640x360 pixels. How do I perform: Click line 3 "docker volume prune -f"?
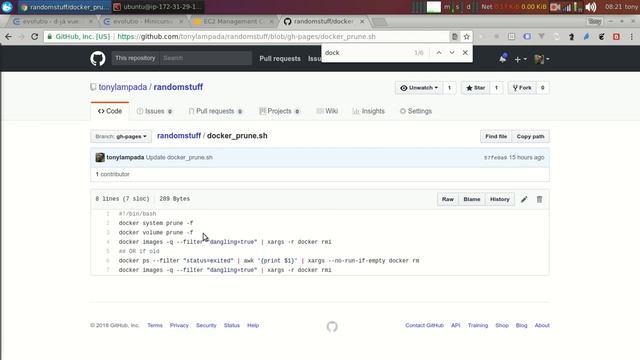(x=156, y=233)
